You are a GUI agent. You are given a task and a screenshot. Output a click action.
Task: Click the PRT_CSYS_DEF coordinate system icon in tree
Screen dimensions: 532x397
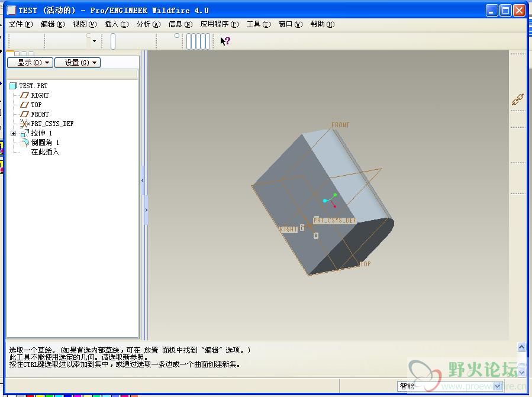coord(24,124)
